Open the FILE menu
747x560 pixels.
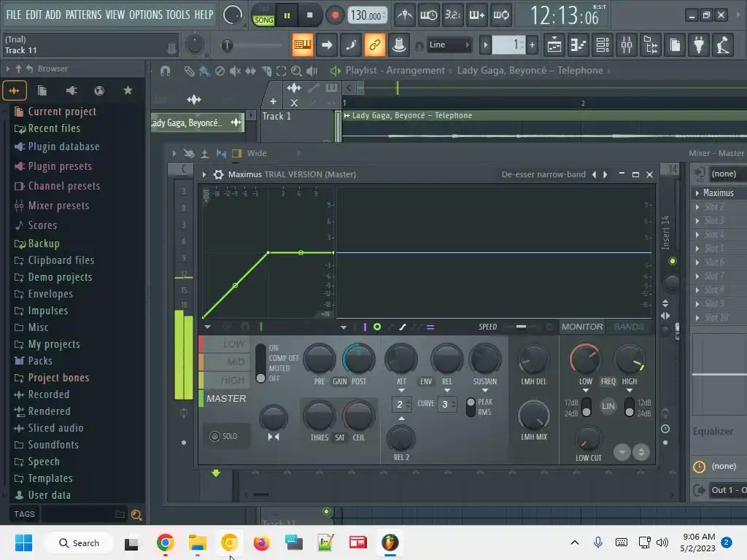[x=13, y=15]
